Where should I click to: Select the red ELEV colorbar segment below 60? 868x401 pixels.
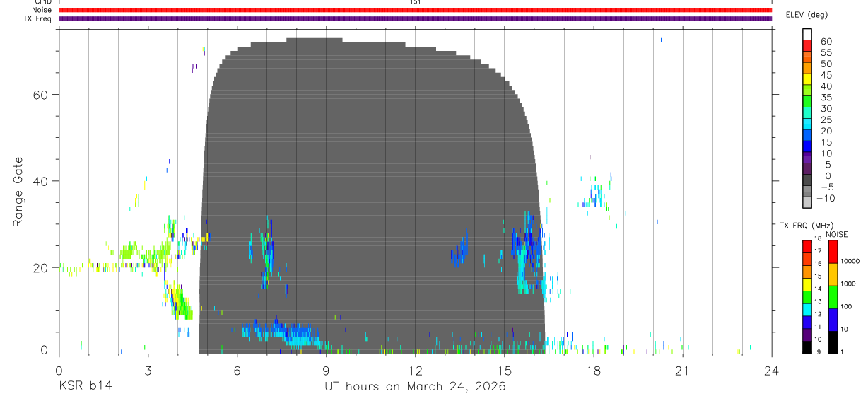(x=807, y=45)
